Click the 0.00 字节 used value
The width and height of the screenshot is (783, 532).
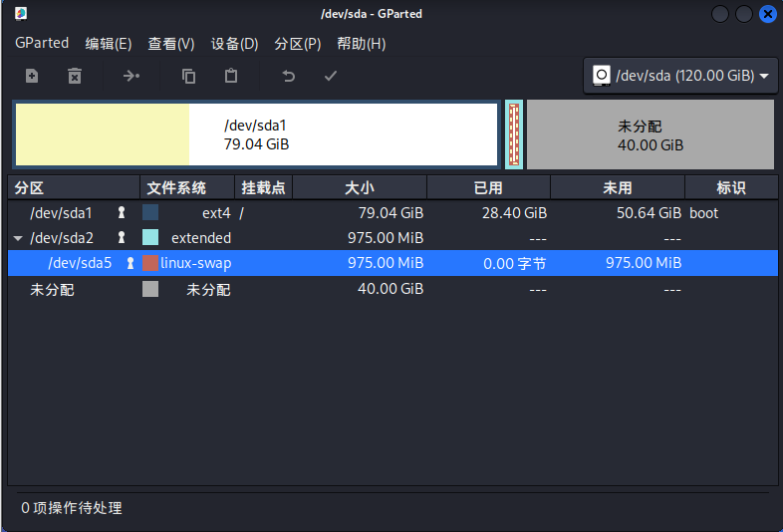coord(515,263)
